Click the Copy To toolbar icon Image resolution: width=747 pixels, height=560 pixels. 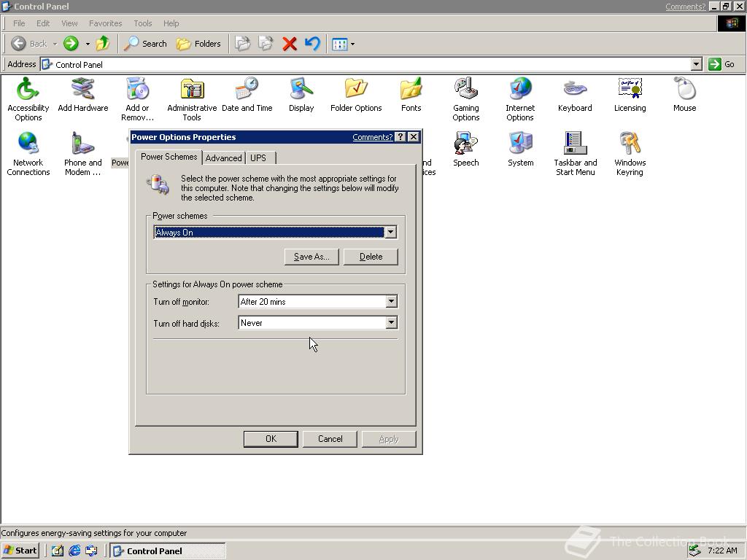(x=266, y=44)
